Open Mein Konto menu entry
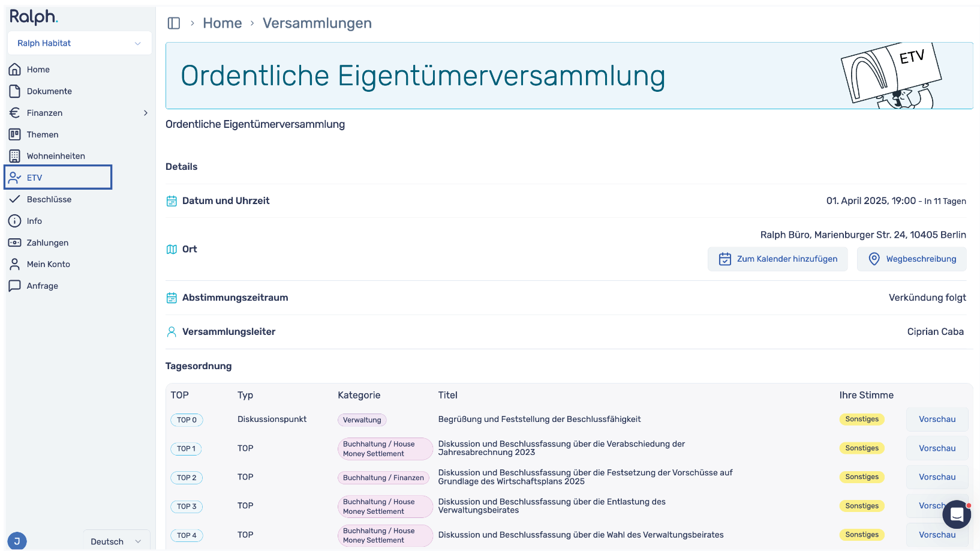 tap(49, 264)
